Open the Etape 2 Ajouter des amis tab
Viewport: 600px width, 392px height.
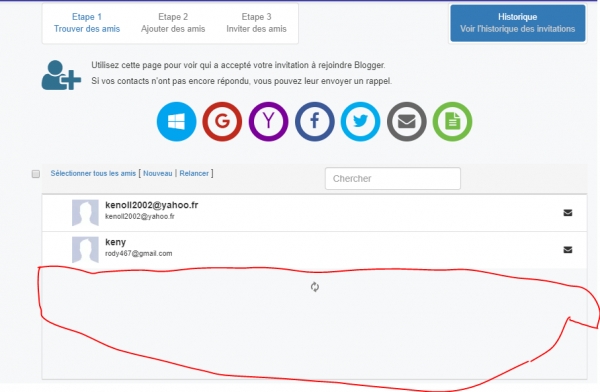tap(173, 23)
